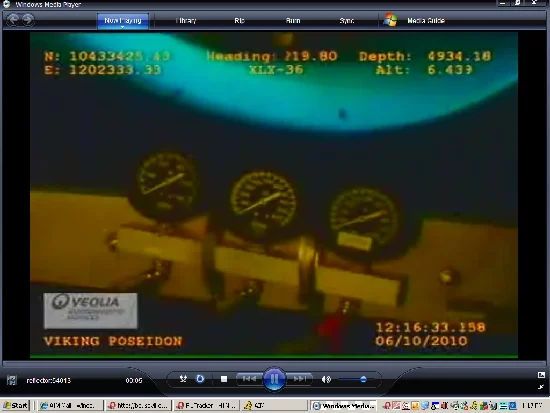Adjust the volume slider knob

click(x=363, y=379)
